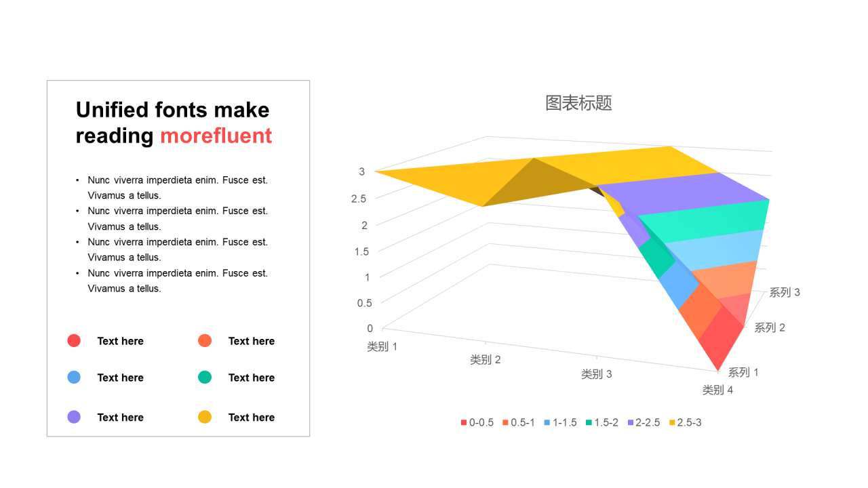The image size is (868, 488).
Task: Click the orange circle bullet icon
Action: pos(205,341)
